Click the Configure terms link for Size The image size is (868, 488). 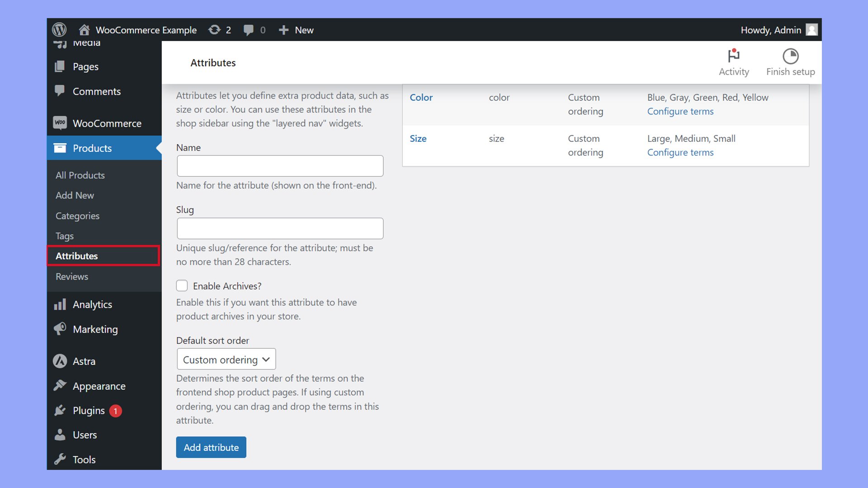pyautogui.click(x=680, y=152)
